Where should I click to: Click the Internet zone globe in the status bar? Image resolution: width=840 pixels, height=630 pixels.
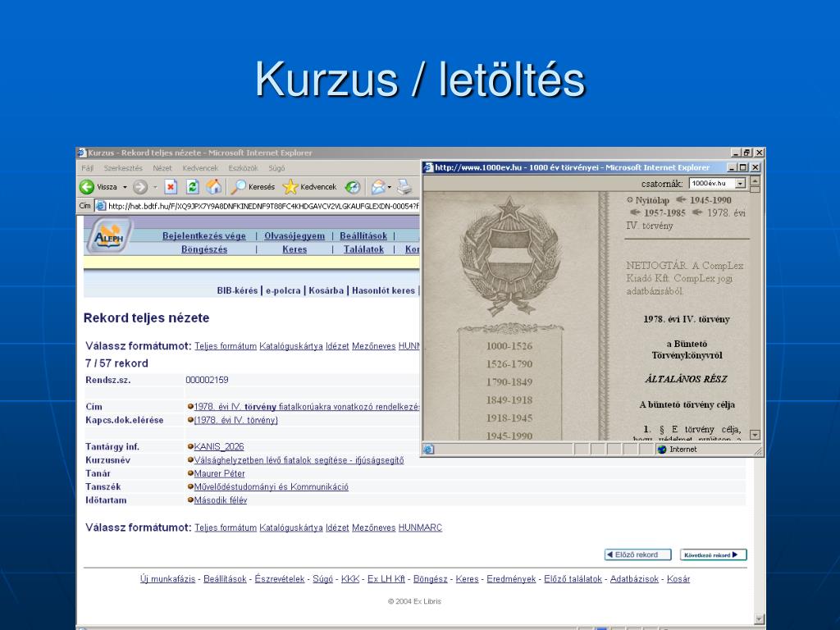coord(662,450)
